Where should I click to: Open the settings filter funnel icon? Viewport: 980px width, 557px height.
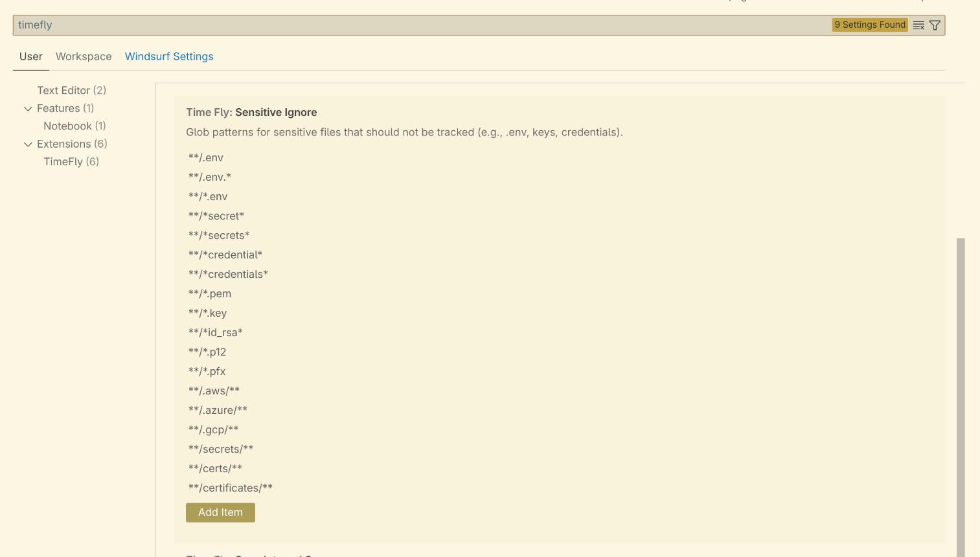[935, 25]
